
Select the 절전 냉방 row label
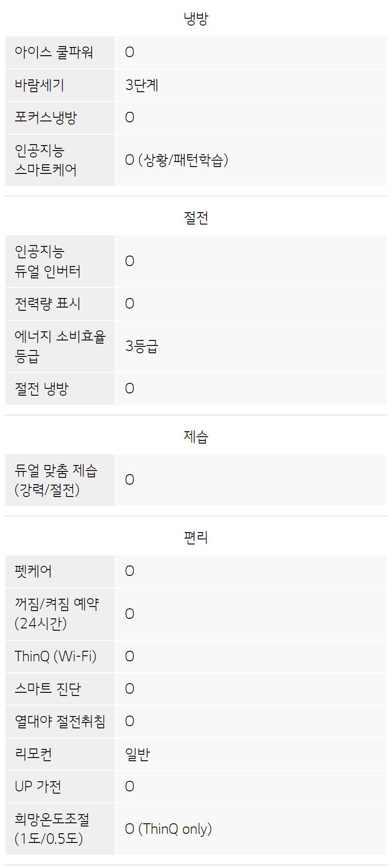coord(41,389)
